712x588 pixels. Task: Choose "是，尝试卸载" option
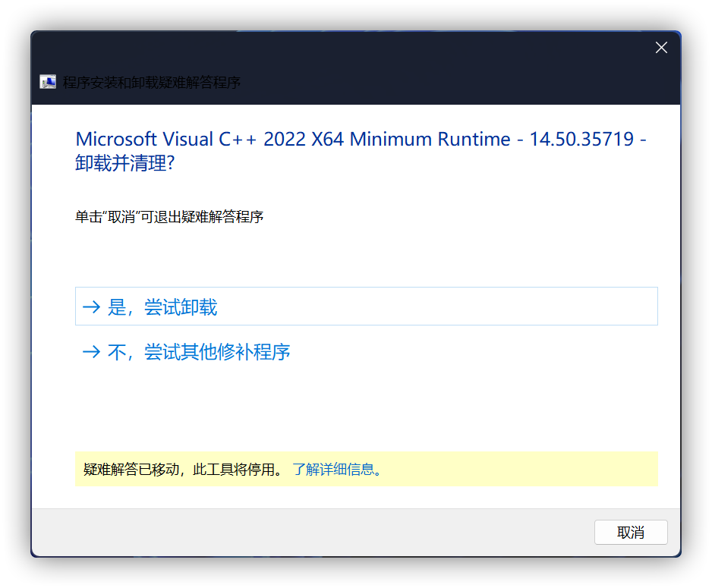(x=366, y=307)
